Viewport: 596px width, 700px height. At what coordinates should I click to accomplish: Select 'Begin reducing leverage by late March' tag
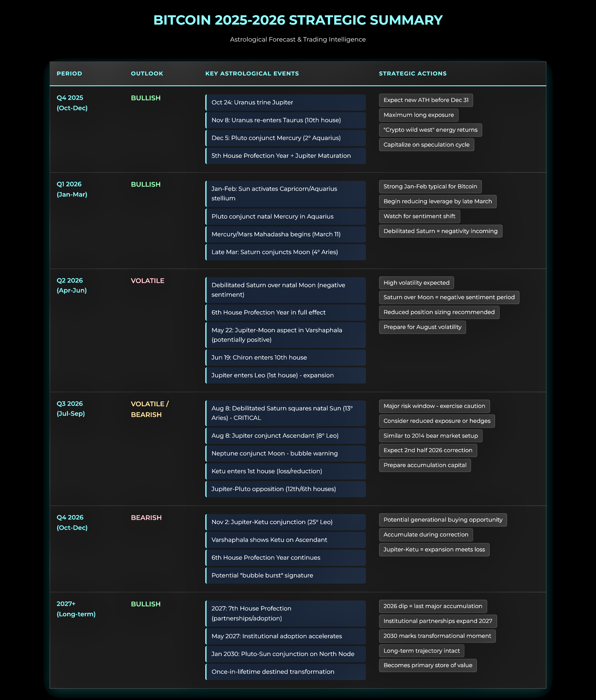(437, 202)
